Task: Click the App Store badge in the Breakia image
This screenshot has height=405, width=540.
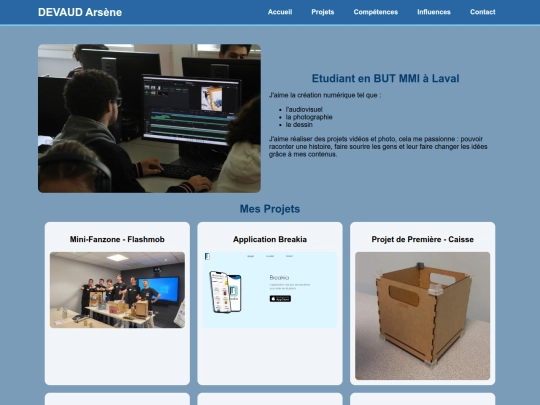Action: point(280,299)
